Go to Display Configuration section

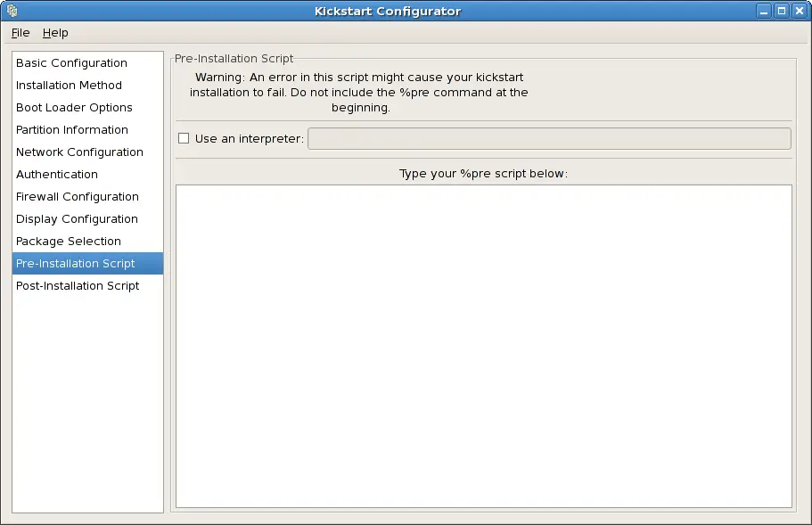(x=77, y=219)
